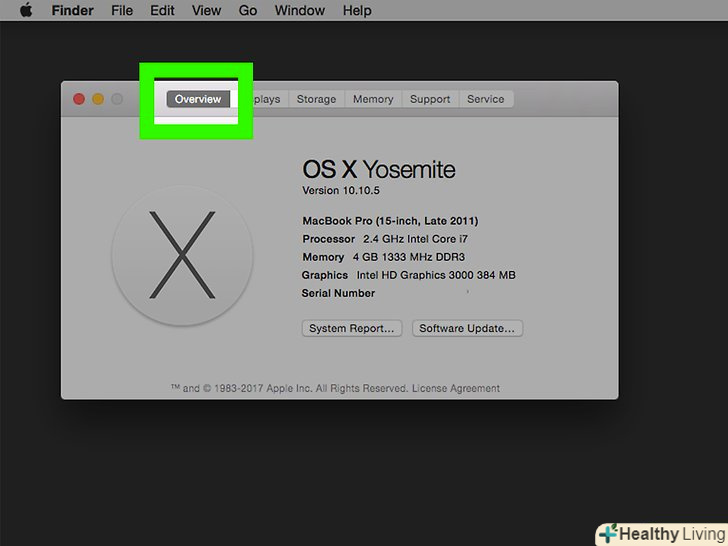Switch to the Memory tab

click(x=373, y=99)
